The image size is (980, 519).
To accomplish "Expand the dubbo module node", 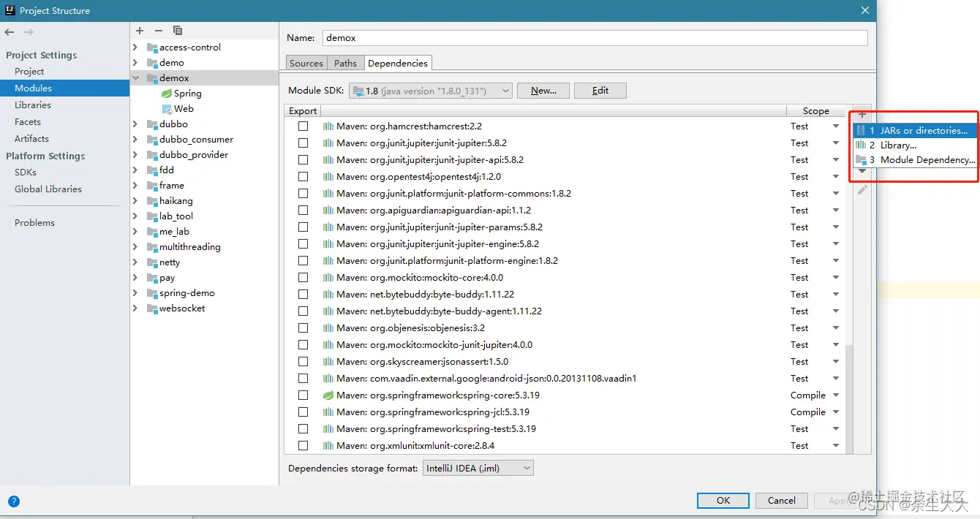I will click(135, 124).
